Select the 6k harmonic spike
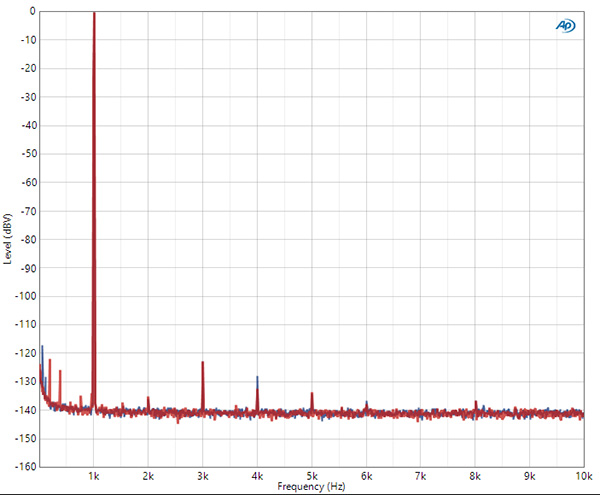600x495 pixels. point(367,402)
